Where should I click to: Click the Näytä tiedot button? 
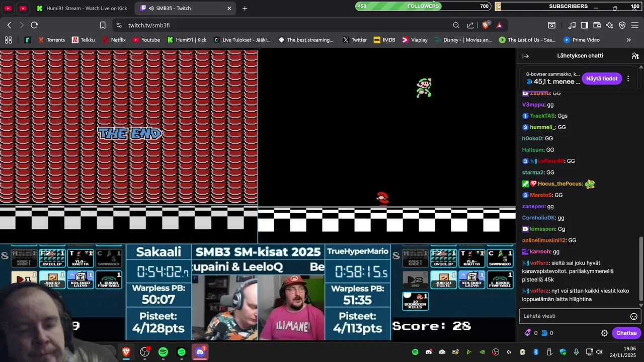pos(602,78)
